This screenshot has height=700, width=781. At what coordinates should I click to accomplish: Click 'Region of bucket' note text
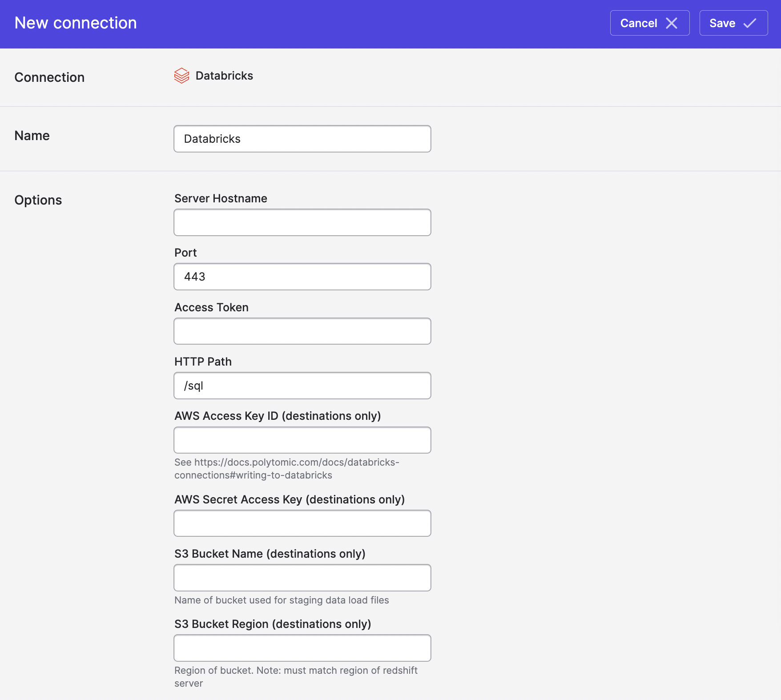point(296,677)
